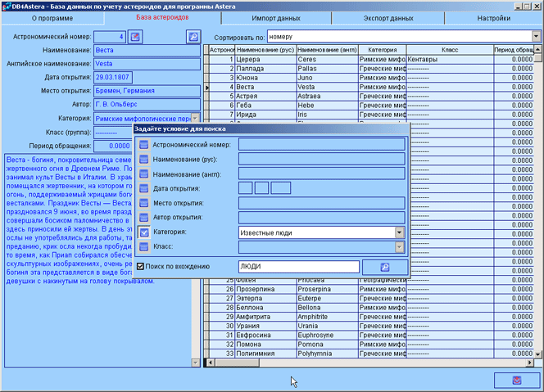
Task: Toggle the 'Место открытия' search criterion icon
Action: [x=144, y=204]
